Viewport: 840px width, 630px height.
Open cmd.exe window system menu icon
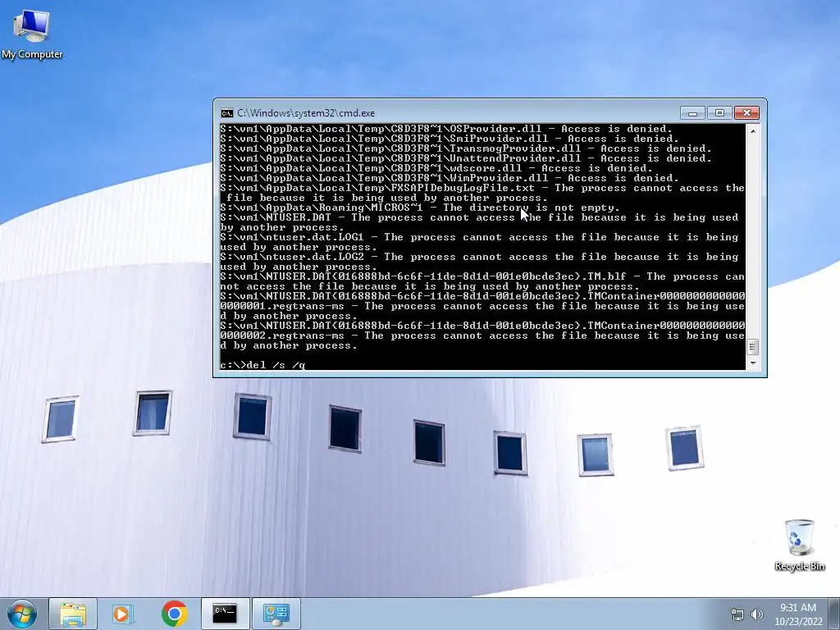227,113
